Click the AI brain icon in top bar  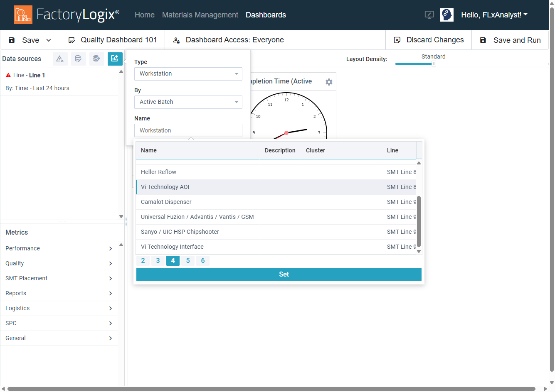[446, 15]
